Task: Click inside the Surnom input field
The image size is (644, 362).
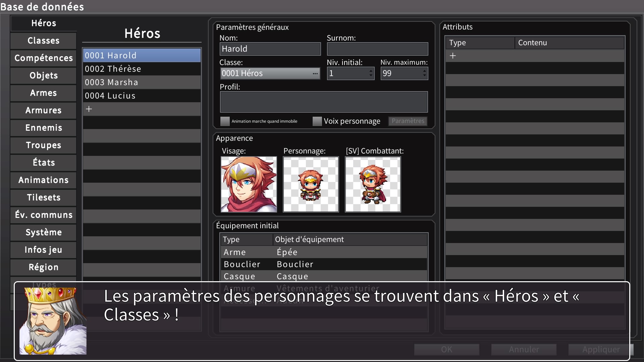Action: 377,49
